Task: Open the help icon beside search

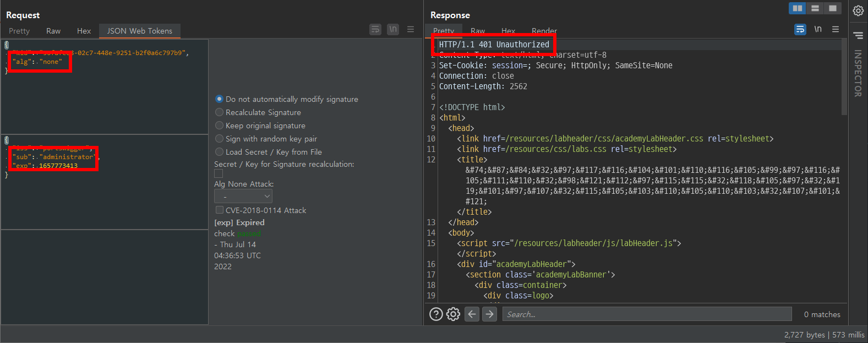Action: 436,314
